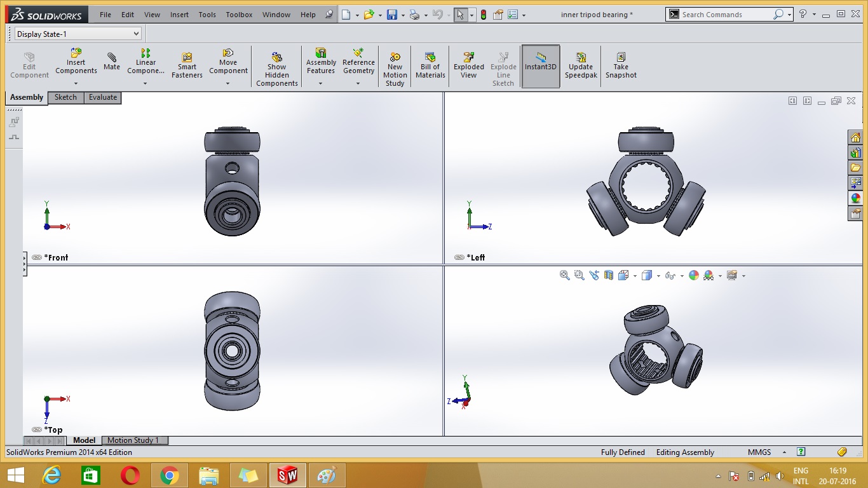Viewport: 868px width, 488px height.
Task: Click the Edit Appearance color ball icon
Action: (x=694, y=275)
